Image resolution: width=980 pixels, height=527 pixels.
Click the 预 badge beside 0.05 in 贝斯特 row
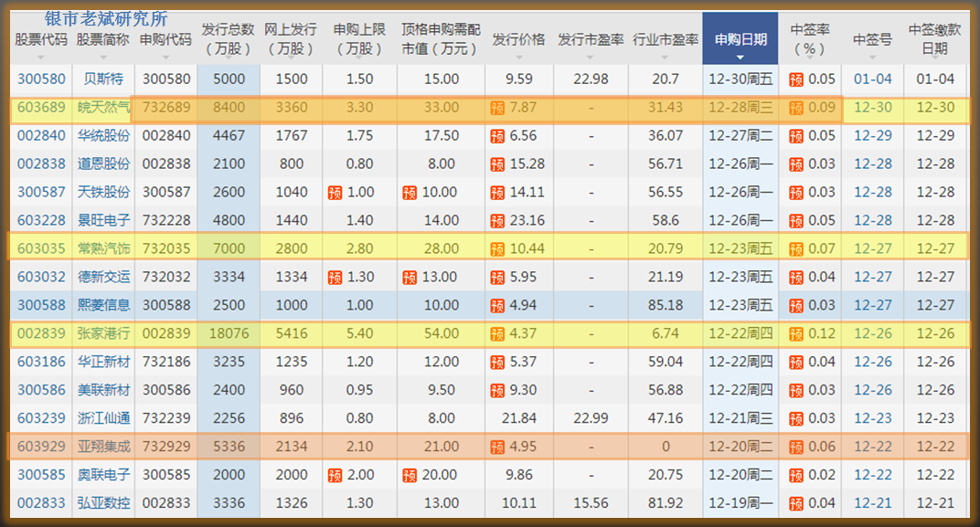click(x=796, y=80)
